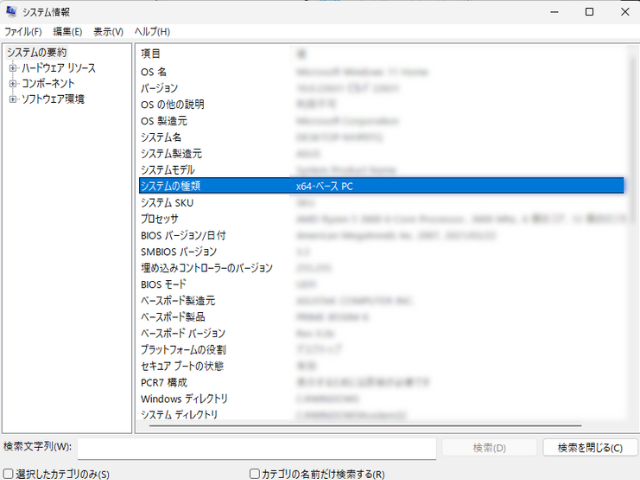This screenshot has height=480, width=640.
Task: Expand the ハードウェア リソース node
Action: coord(13,68)
